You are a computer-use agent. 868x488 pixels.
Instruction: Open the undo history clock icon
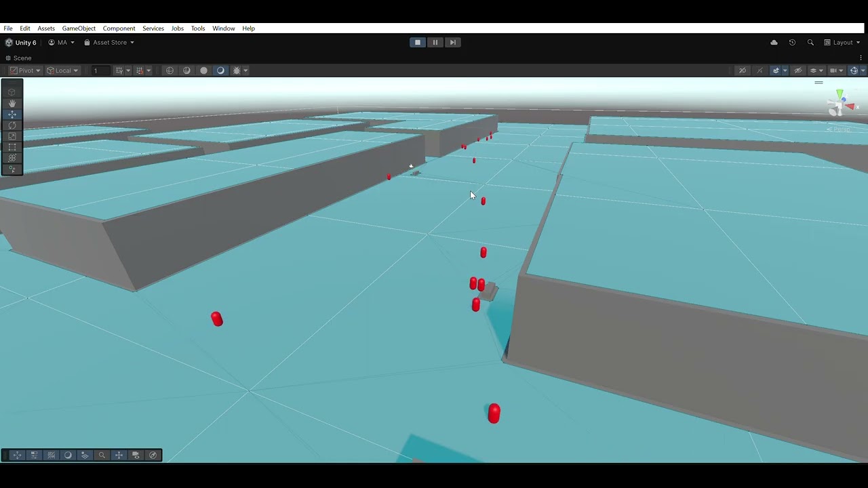792,43
